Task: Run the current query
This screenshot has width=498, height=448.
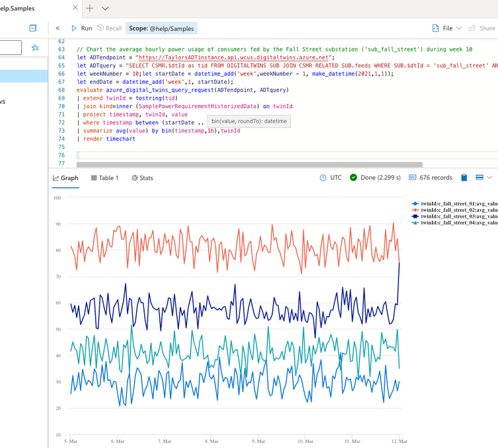Action: pyautogui.click(x=82, y=28)
